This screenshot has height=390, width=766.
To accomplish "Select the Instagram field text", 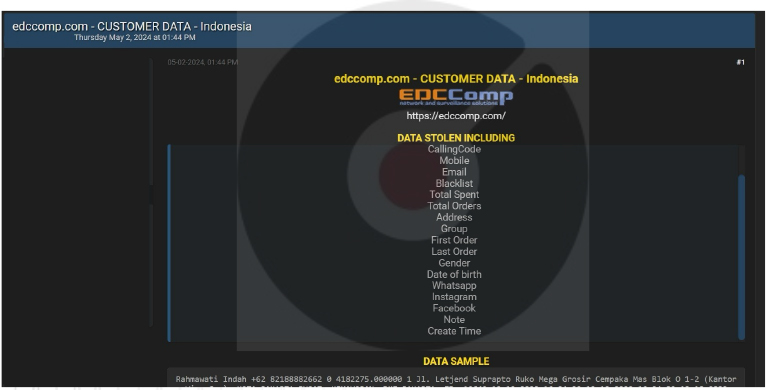I will (454, 297).
